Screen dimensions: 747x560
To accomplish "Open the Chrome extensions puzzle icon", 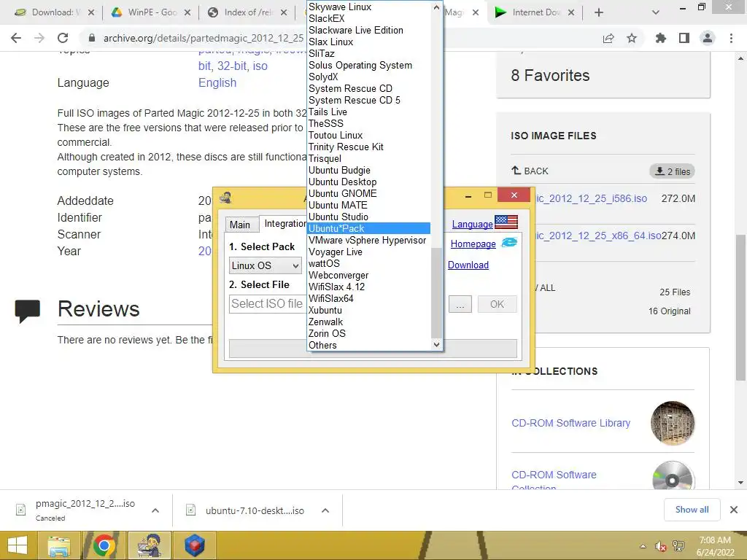I will 660,38.
